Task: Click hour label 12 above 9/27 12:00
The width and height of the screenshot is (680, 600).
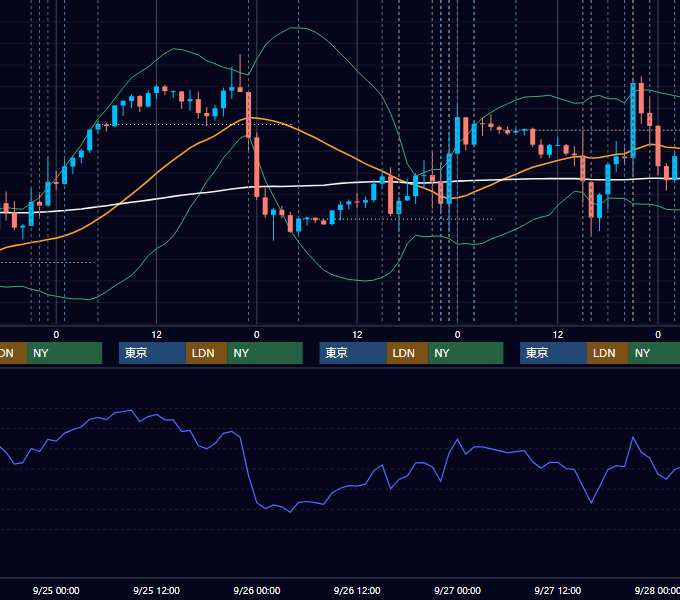Action: coord(558,335)
